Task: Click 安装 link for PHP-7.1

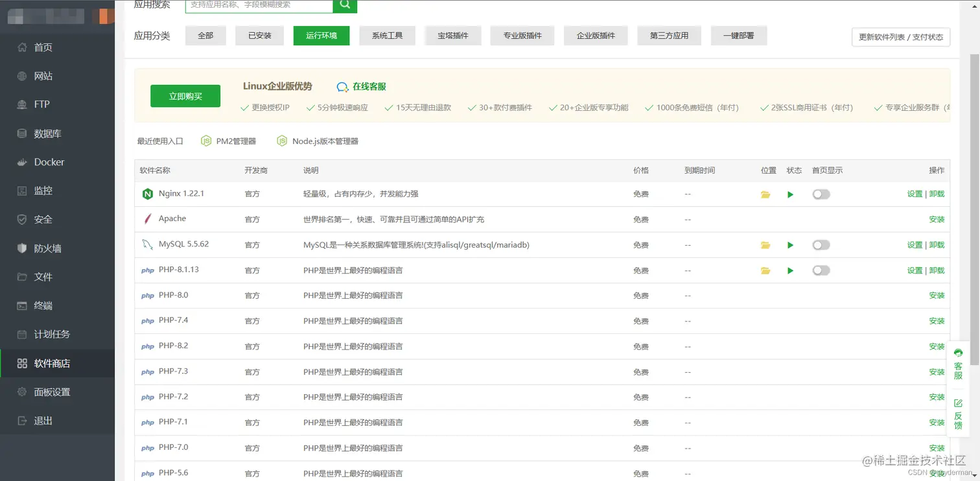Action: [937, 423]
